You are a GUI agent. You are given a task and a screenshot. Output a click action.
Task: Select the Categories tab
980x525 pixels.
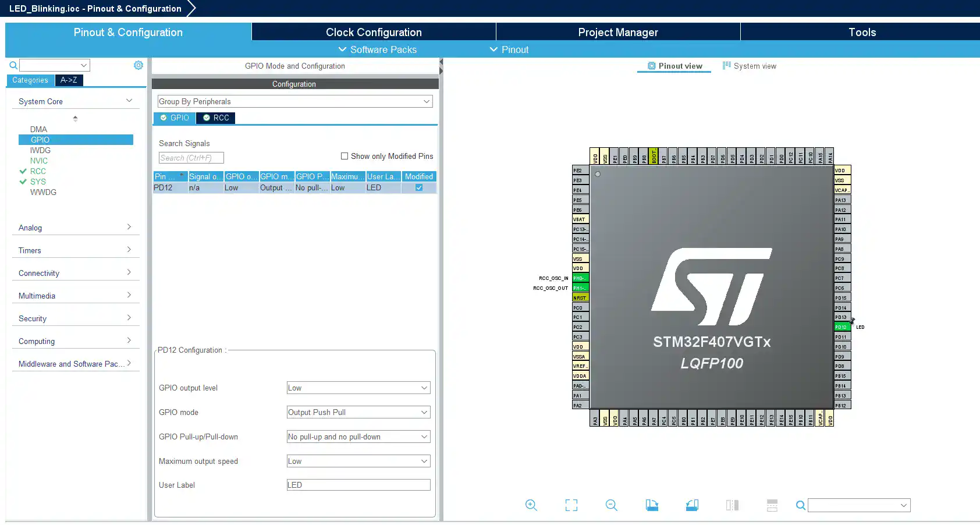(x=30, y=80)
